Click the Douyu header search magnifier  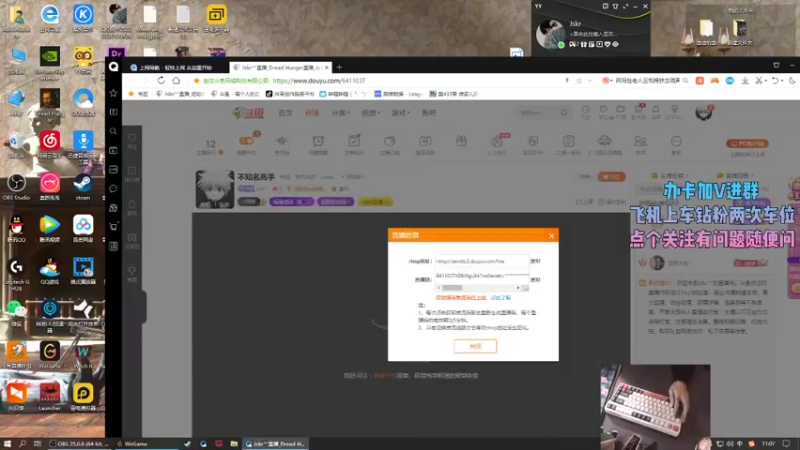(564, 113)
